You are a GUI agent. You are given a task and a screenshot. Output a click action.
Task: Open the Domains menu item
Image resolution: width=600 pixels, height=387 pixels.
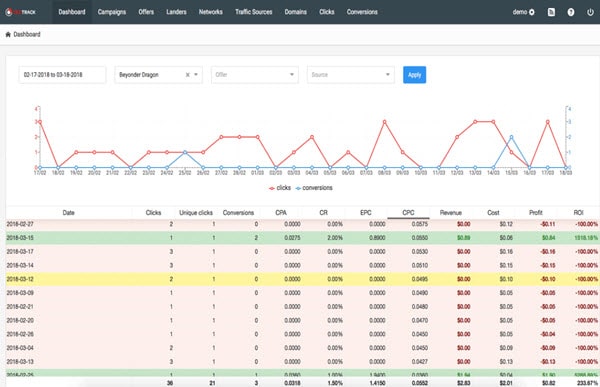[x=295, y=12]
